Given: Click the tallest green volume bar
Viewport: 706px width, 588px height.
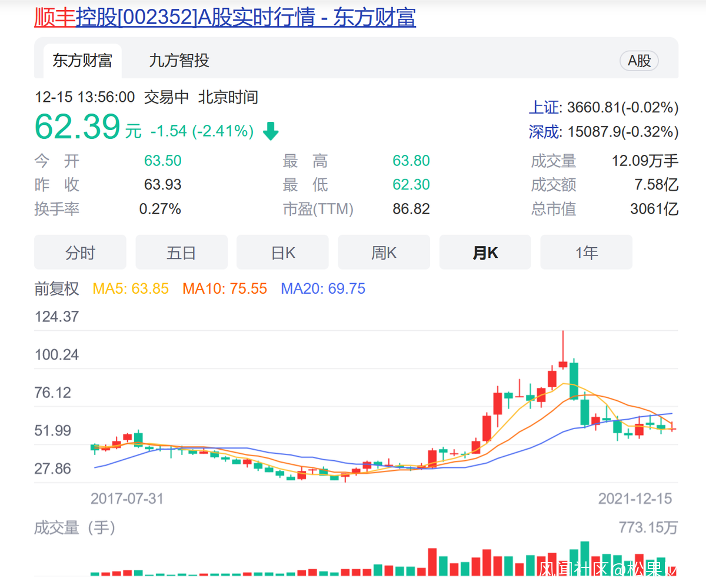Looking at the screenshot, I should [x=584, y=559].
